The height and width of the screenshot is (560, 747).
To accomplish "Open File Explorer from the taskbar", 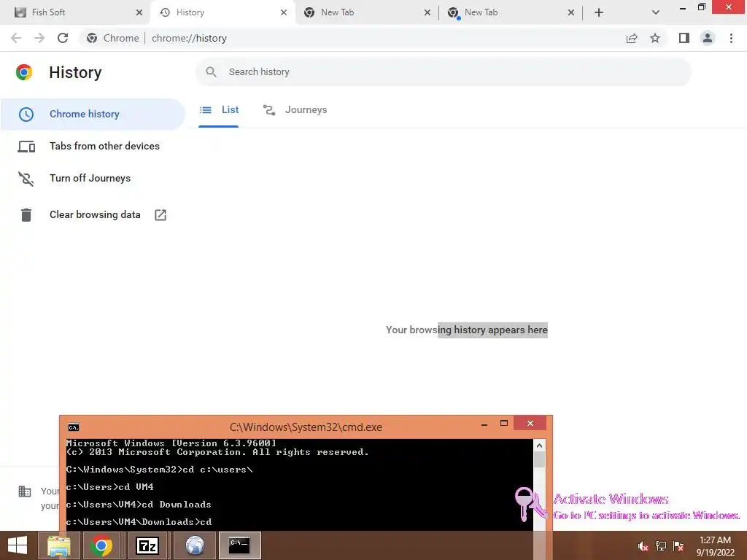I will click(58, 545).
